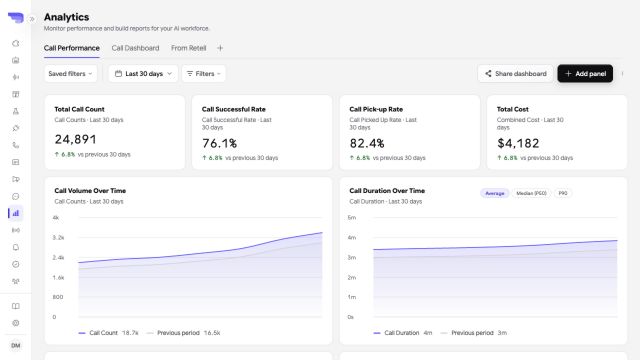The width and height of the screenshot is (640, 360).
Task: Click the 76.1% success rate value
Action: pos(219,143)
